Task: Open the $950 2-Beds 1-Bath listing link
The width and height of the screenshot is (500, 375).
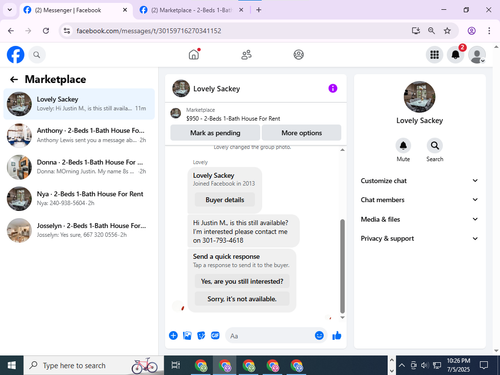Action: (x=233, y=118)
